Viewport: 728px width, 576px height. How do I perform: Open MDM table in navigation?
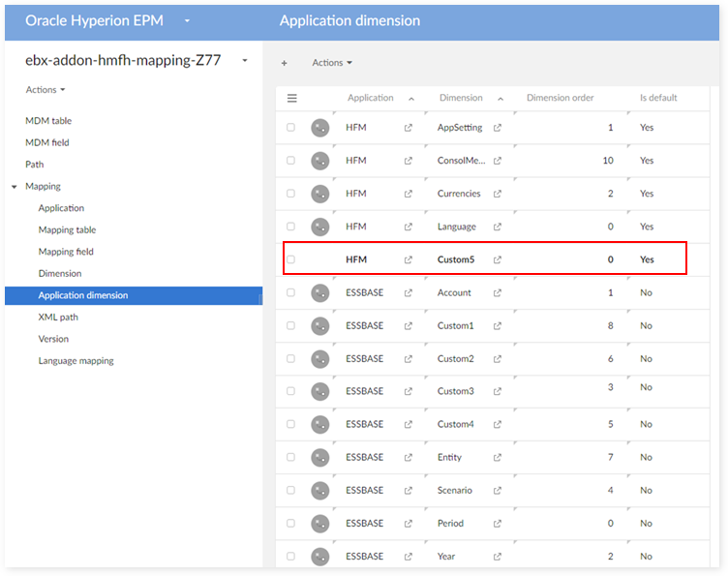coord(48,121)
